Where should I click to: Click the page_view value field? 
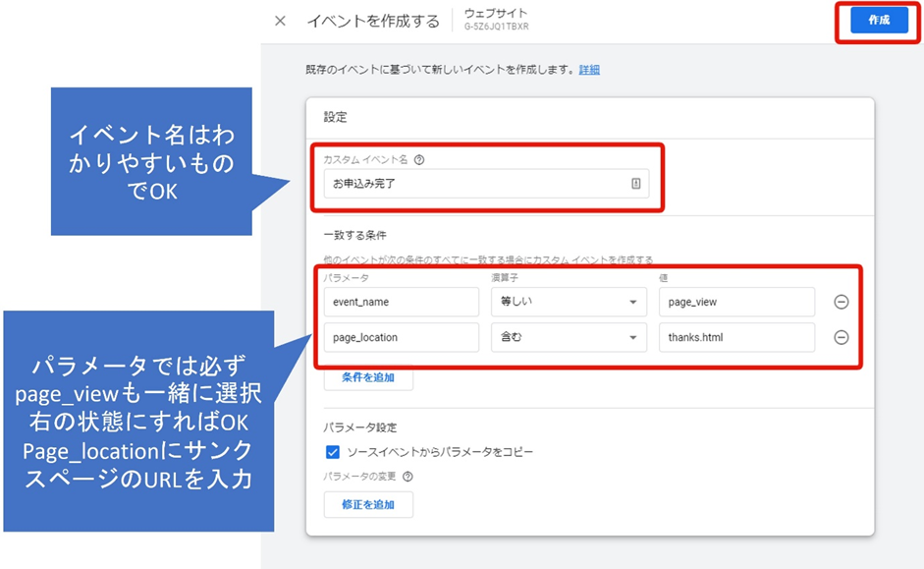point(736,302)
